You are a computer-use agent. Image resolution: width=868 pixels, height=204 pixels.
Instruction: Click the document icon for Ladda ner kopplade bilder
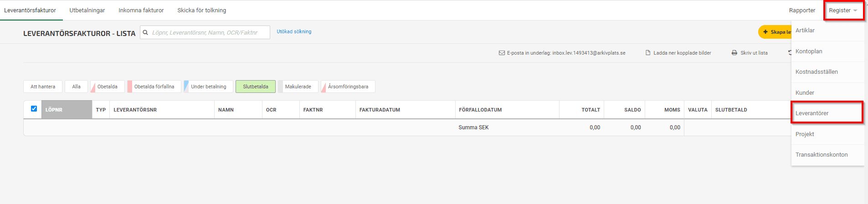click(x=648, y=53)
